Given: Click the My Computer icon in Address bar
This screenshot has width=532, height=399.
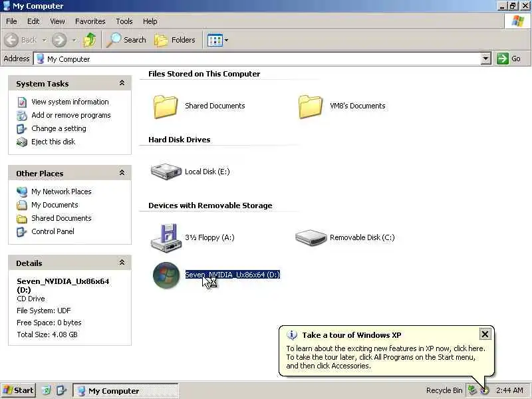Looking at the screenshot, I should click(41, 59).
